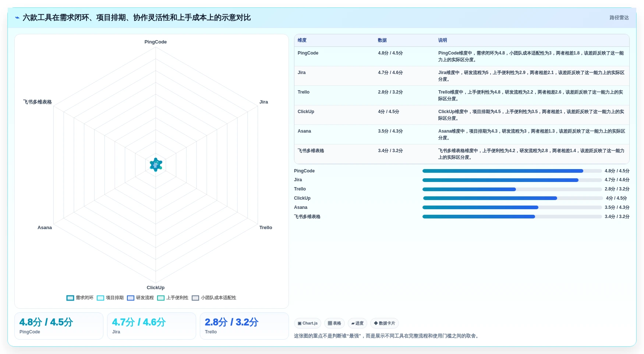This screenshot has height=354, width=644.
Task: Click the Jira axis label on radar
Action: (264, 102)
